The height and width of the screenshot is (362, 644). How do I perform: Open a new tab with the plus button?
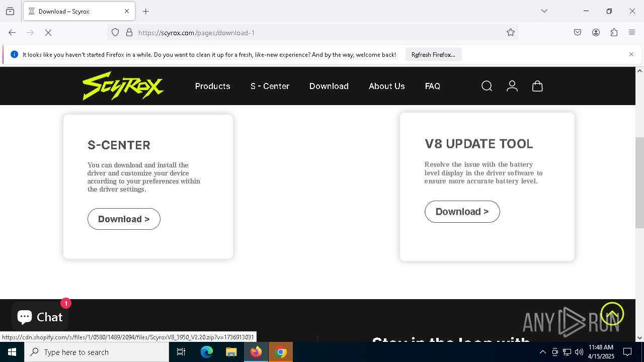pyautogui.click(x=146, y=11)
